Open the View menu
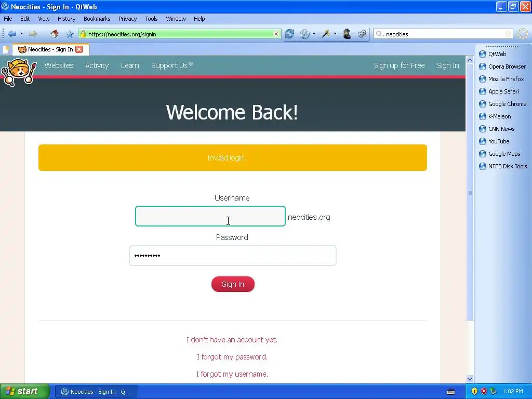The height and width of the screenshot is (399, 532). 44,19
